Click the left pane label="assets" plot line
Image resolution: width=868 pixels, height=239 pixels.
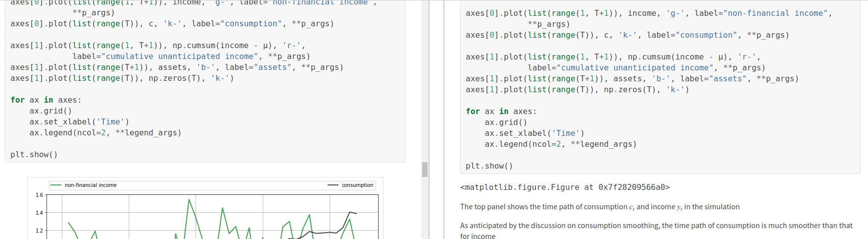point(177,67)
